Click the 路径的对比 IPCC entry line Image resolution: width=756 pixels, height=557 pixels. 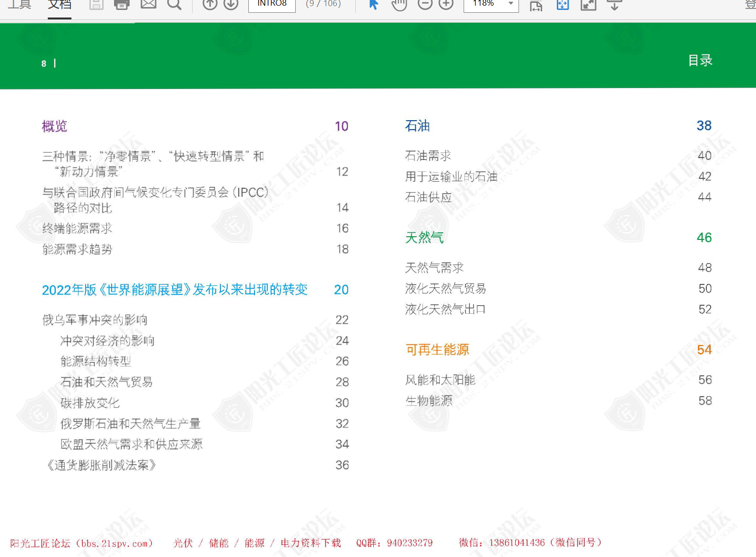pos(83,208)
